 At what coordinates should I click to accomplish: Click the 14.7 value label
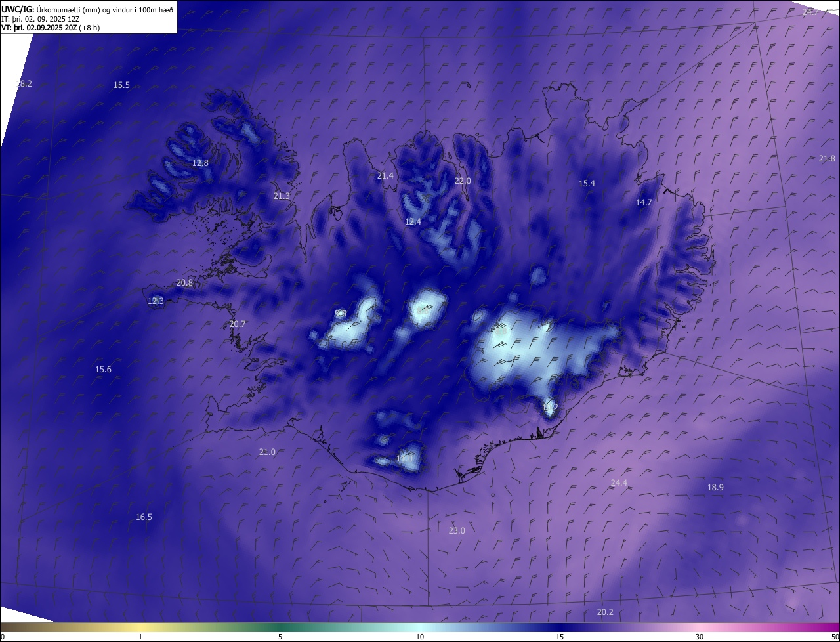[644, 203]
